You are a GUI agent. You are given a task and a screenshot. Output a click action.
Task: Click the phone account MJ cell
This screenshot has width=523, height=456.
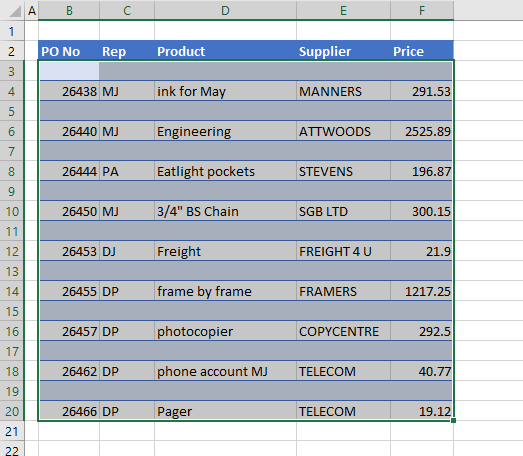[x=225, y=372]
